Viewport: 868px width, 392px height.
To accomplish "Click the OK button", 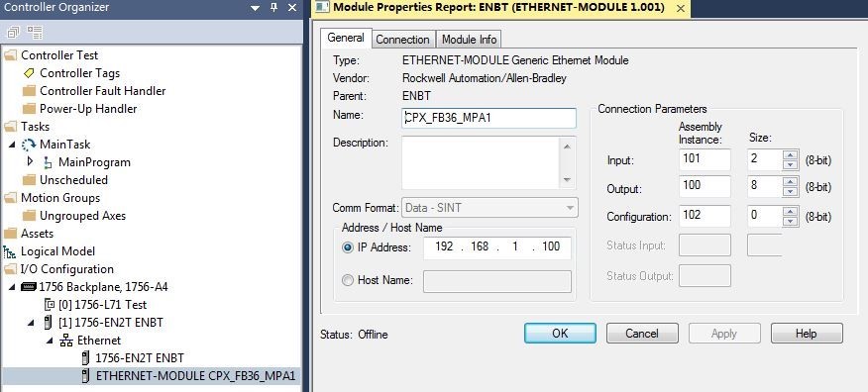I will point(560,334).
